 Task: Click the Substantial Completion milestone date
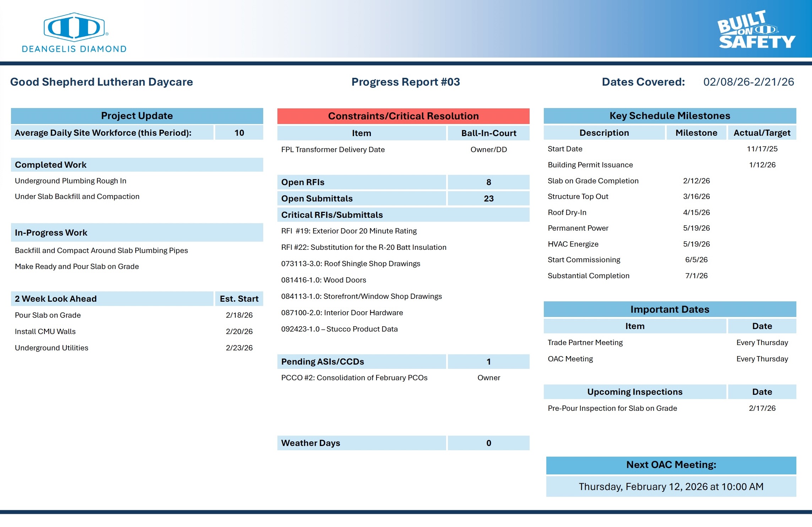pos(696,276)
